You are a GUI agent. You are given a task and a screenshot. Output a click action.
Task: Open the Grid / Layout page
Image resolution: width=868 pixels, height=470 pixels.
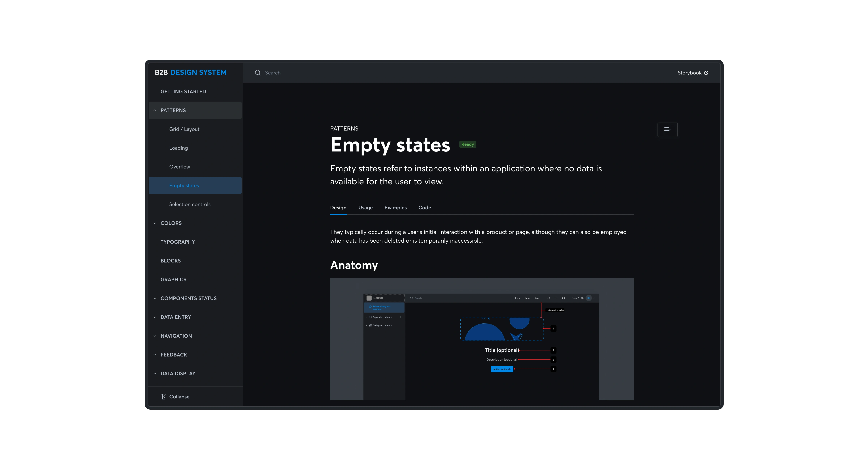184,129
